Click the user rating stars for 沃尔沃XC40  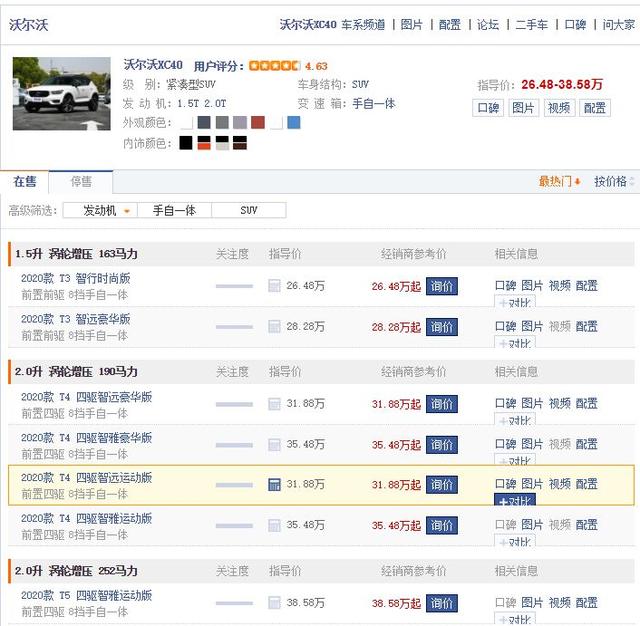coord(275,66)
